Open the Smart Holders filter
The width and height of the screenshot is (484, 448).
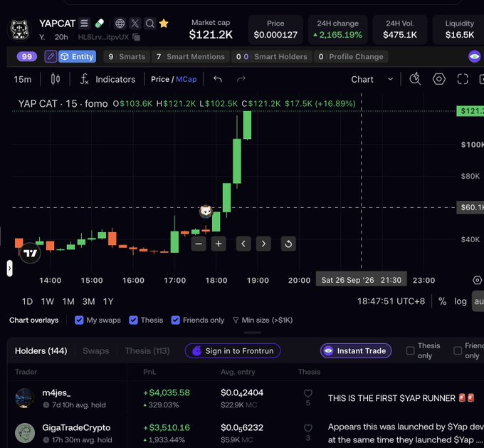(272, 56)
